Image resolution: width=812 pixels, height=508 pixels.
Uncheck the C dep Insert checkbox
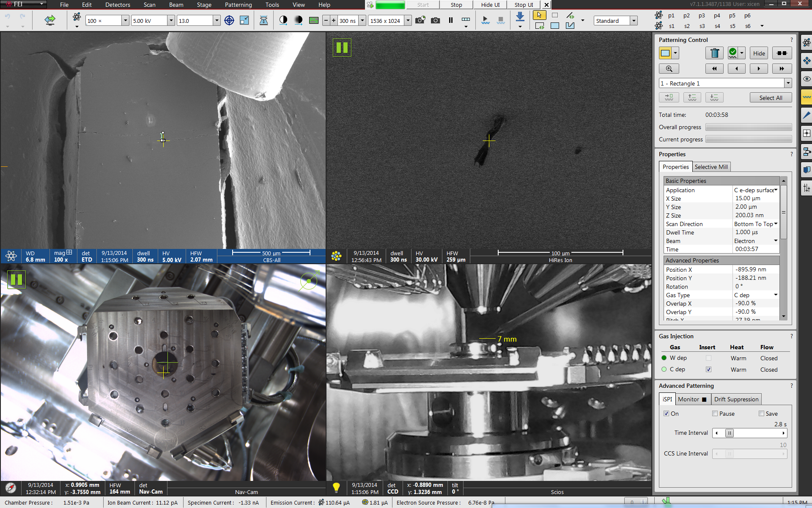708,370
